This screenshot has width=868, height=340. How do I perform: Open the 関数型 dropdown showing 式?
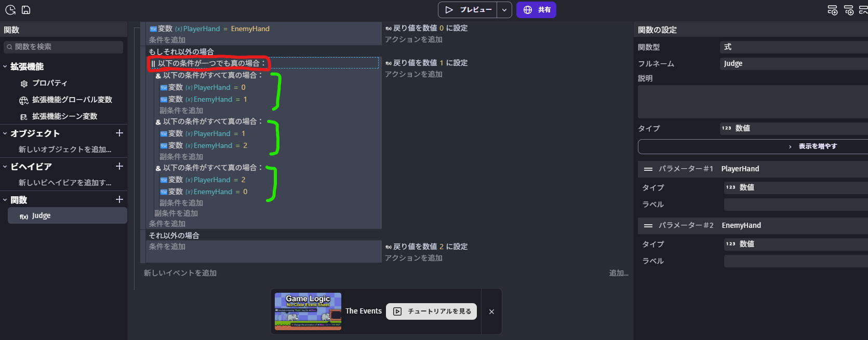(x=793, y=47)
